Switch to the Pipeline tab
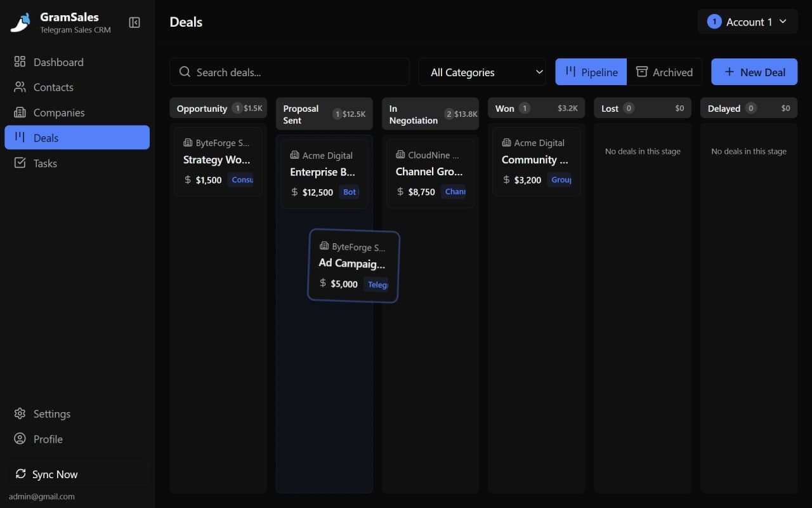 591,72
